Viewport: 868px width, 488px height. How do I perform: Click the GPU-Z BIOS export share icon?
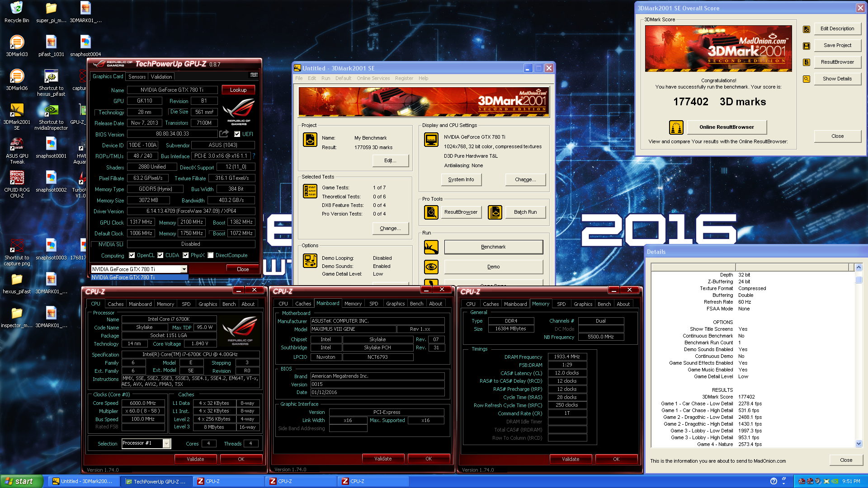pos(224,134)
